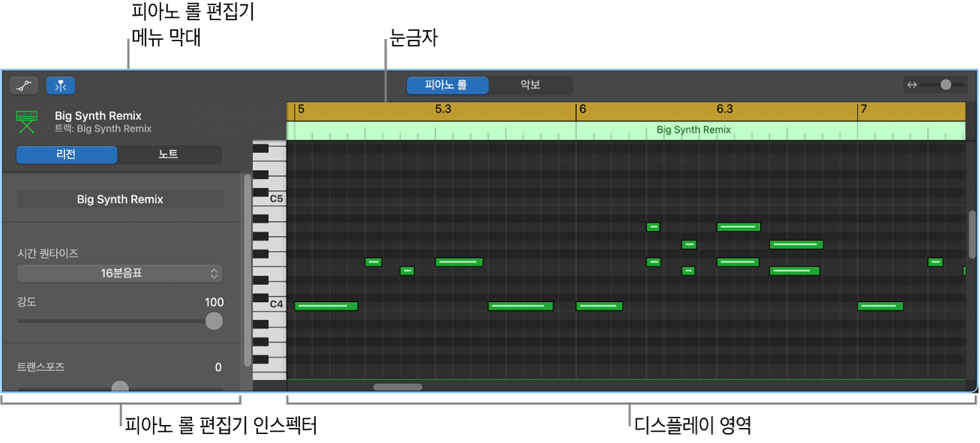This screenshot has height=443, width=980.
Task: Select the 노트 tab
Action: [169, 154]
